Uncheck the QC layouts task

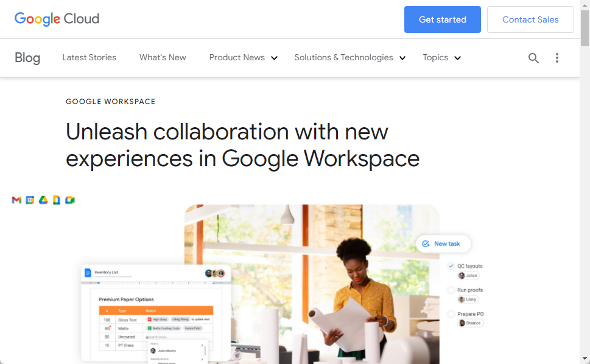click(x=451, y=266)
